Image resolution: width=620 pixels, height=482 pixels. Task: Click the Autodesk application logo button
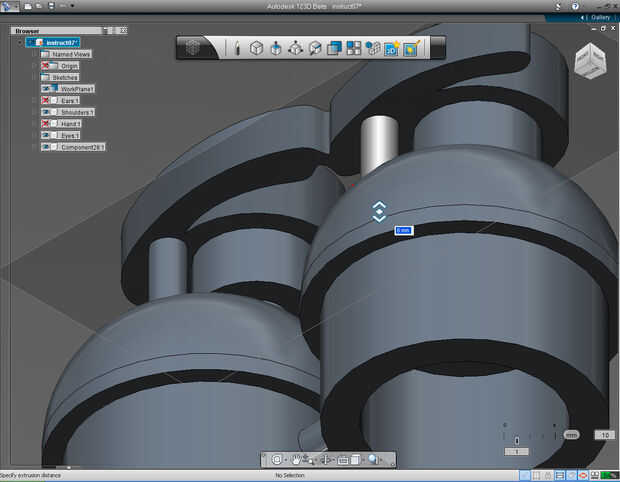(x=8, y=6)
